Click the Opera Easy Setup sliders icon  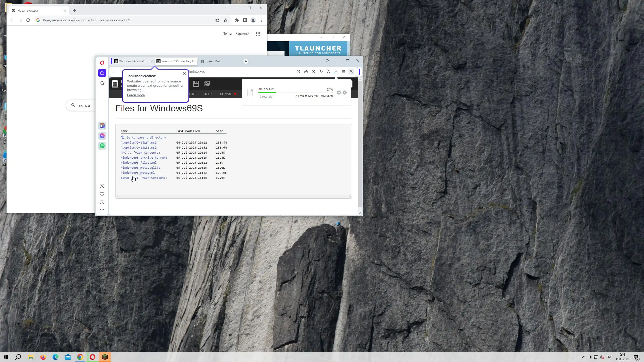pos(343,72)
